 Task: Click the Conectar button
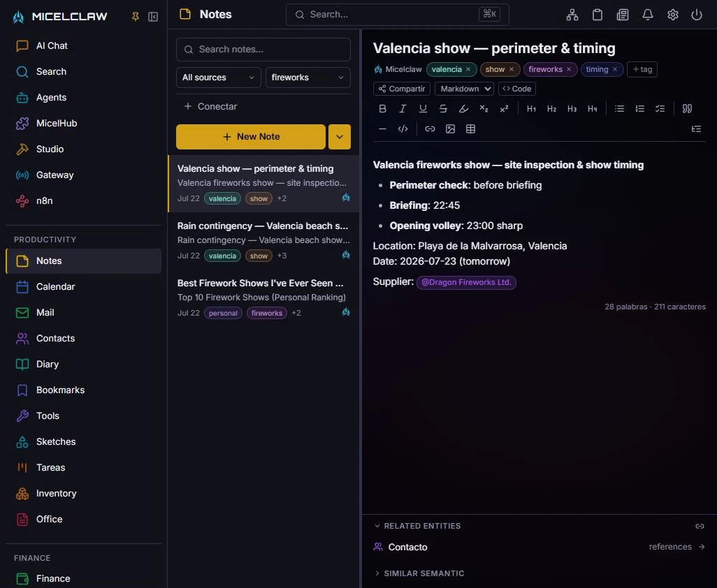pos(211,106)
